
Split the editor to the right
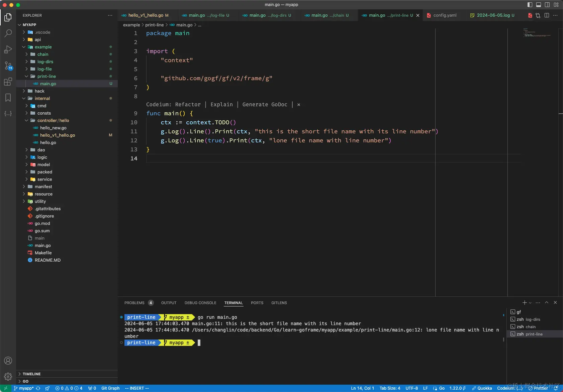coord(547,15)
